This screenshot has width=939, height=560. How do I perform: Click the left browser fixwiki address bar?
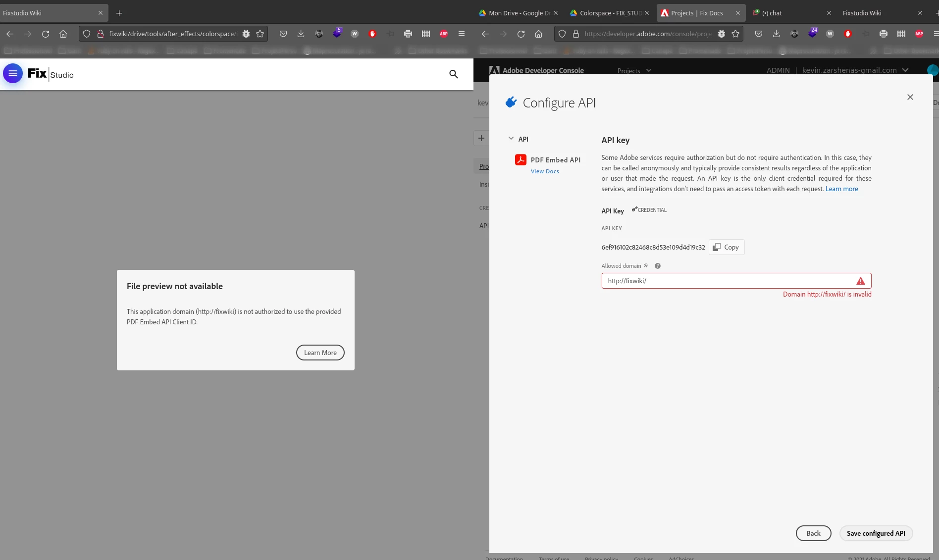(172, 34)
